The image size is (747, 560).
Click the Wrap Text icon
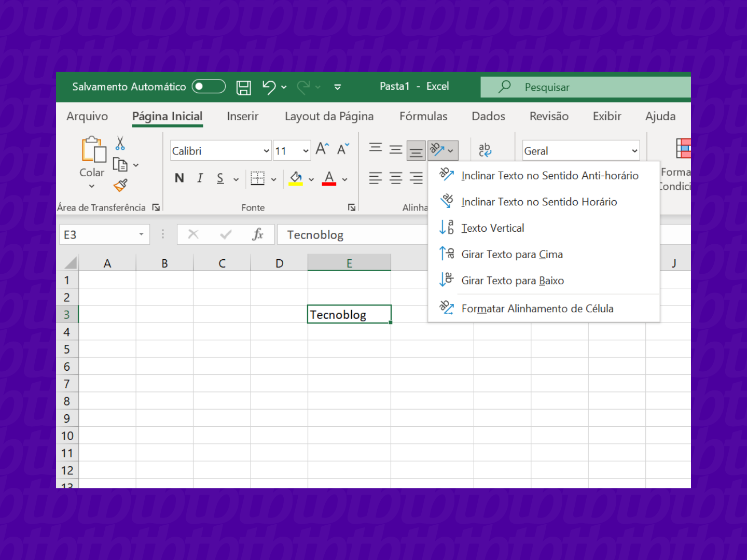point(485,150)
